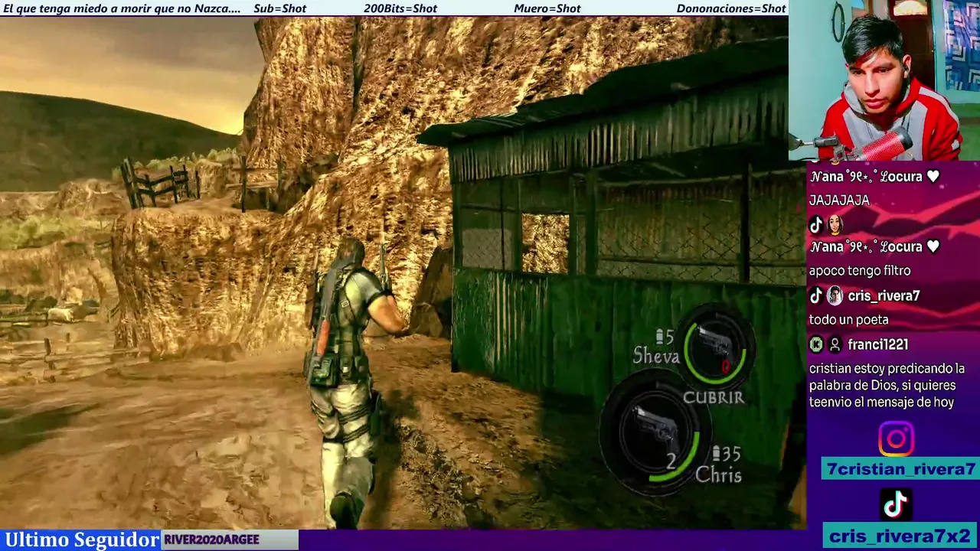This screenshot has height=551, width=980.
Task: Click the streamer webcam feed
Action: [884, 80]
